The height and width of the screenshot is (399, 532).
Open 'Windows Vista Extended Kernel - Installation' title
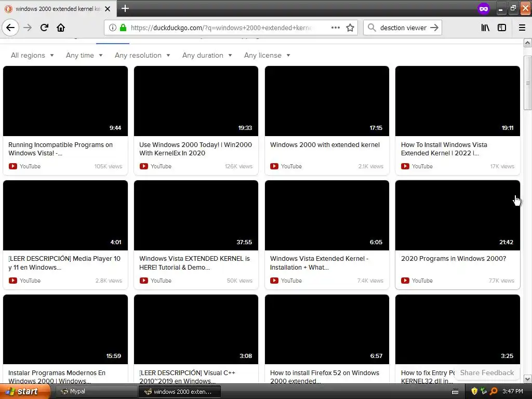(320, 263)
